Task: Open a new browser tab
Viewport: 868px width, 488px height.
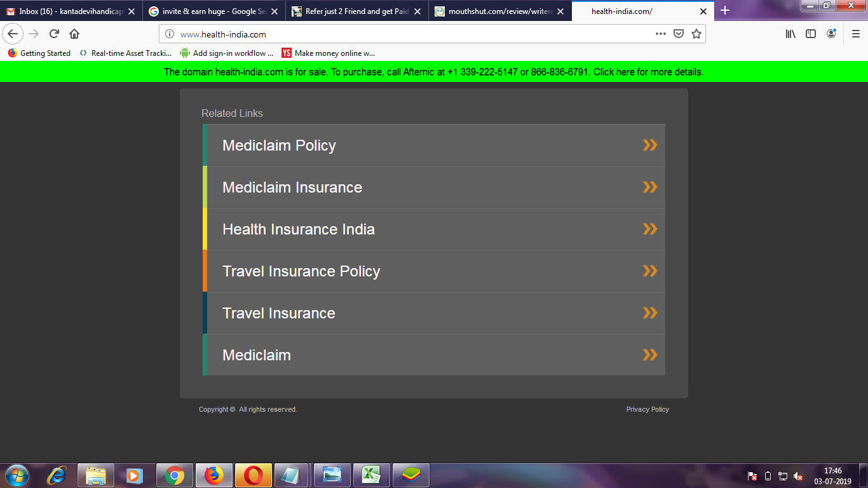Action: pyautogui.click(x=725, y=11)
